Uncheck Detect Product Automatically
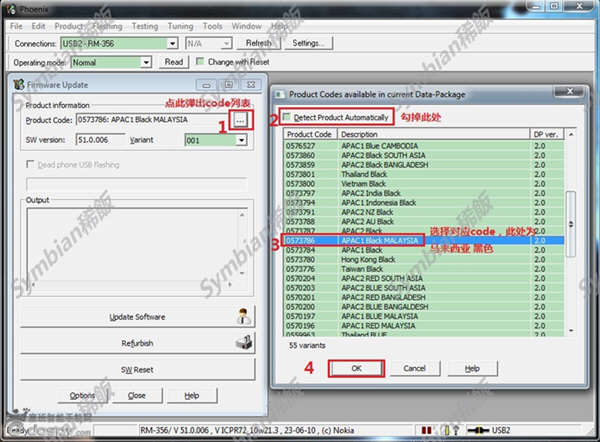Screen dimensions: 600x442 [x=287, y=117]
